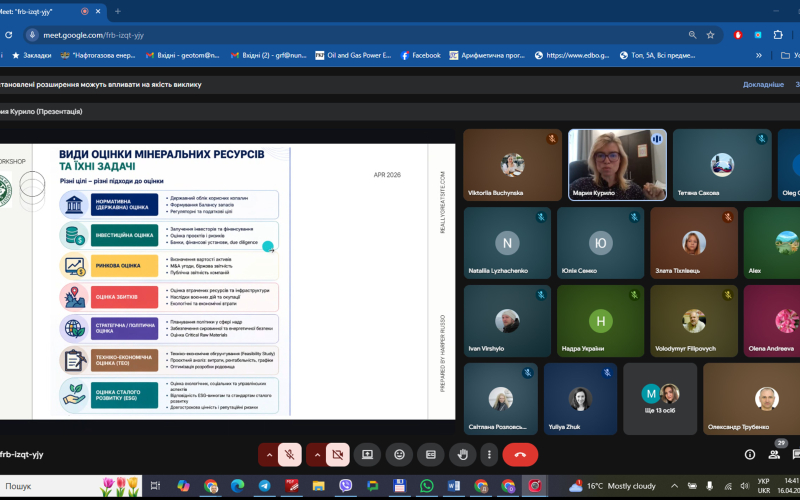Open microphone site permission icon in address bar
800x500 pixels.
pos(32,35)
